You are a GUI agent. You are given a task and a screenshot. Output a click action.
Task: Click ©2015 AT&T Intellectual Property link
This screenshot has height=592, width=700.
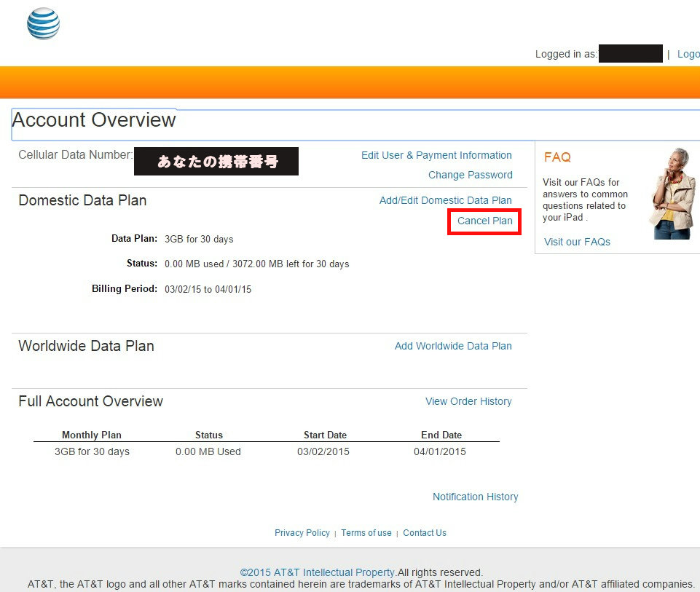[318, 572]
